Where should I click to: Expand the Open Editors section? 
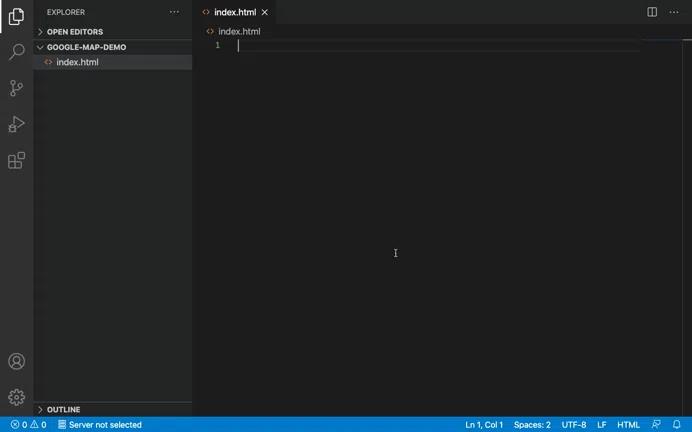74,32
